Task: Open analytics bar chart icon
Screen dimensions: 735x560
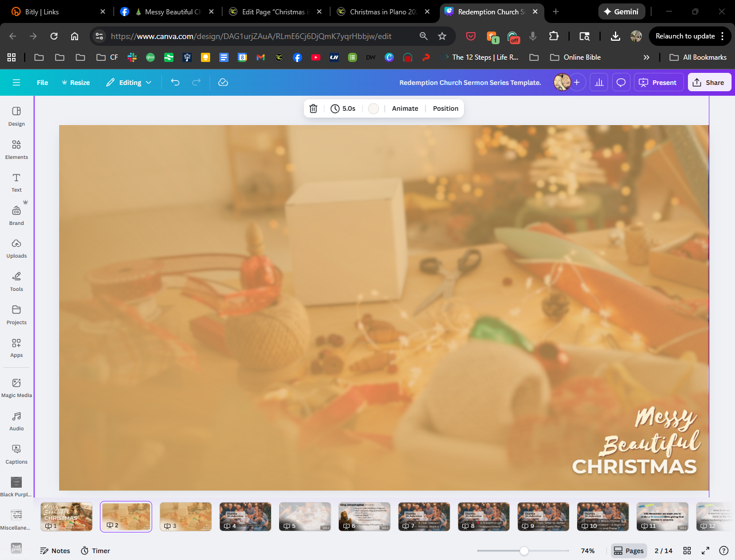Action: tap(599, 83)
